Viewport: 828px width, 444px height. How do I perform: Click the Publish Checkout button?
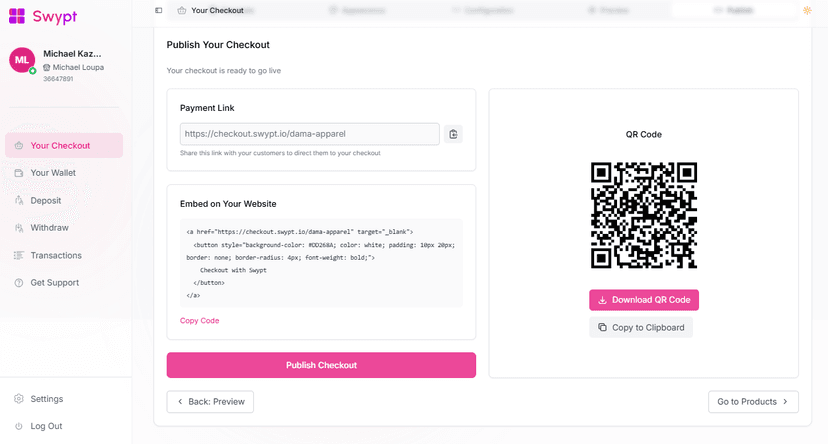click(x=321, y=365)
